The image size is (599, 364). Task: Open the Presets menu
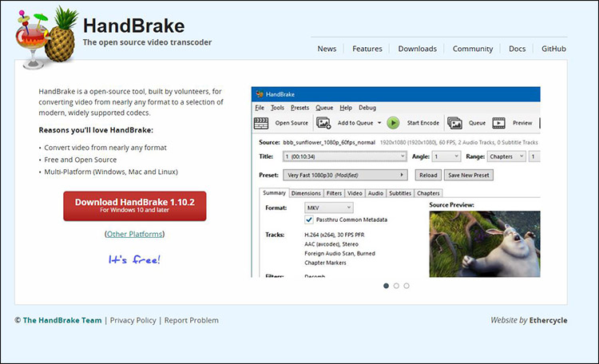tap(299, 107)
